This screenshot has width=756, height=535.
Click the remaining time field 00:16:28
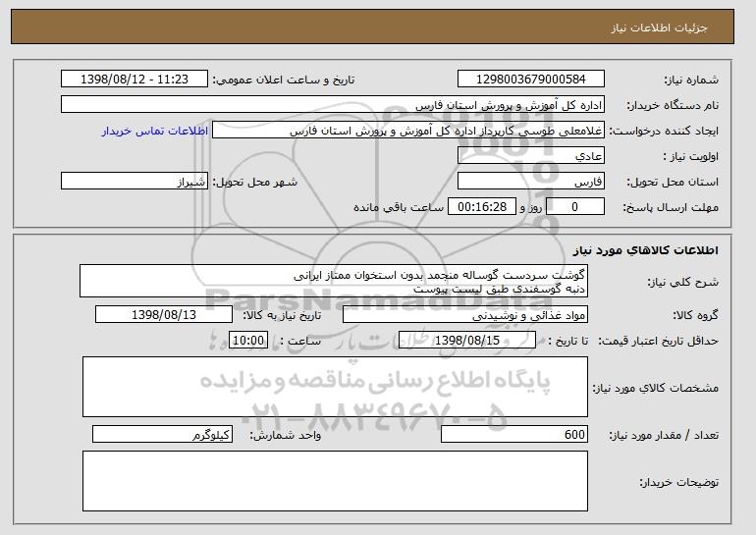482,207
